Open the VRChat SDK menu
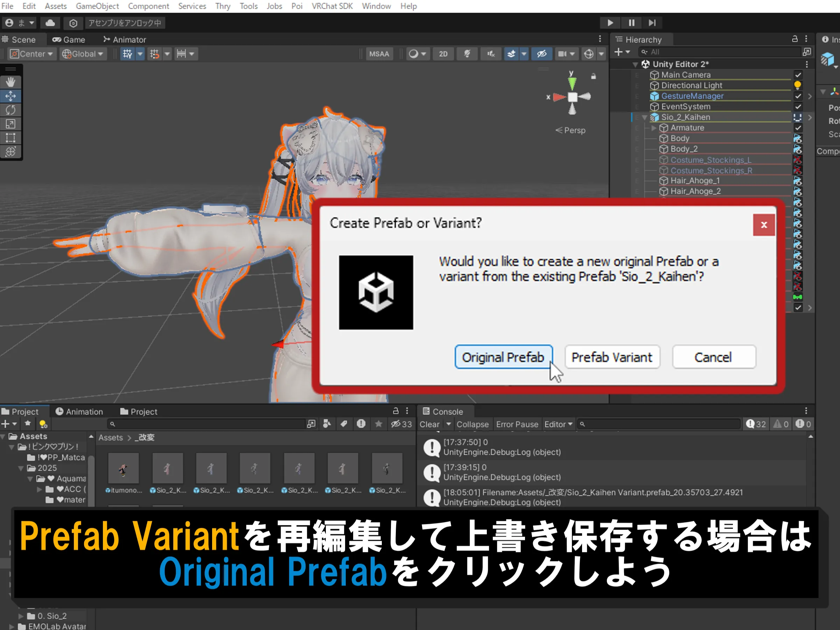Image resolution: width=840 pixels, height=630 pixels. point(332,6)
